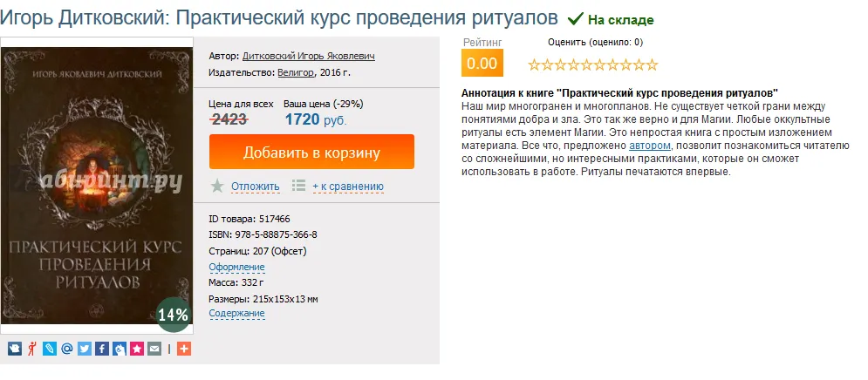Expand the Содержание section
868x380 pixels.
pos(236,314)
